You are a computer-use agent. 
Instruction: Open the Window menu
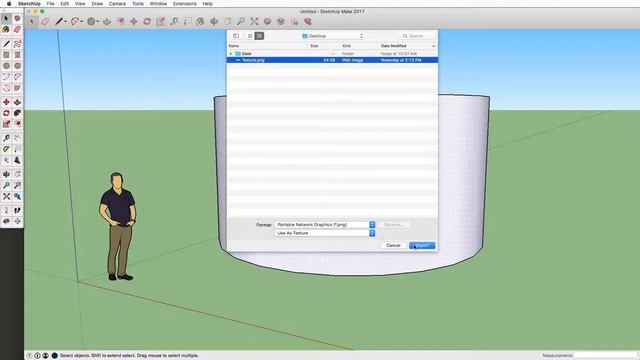158,4
